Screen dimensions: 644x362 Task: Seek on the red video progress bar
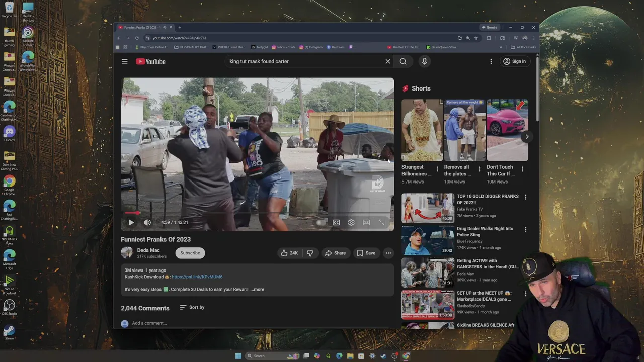258,213
